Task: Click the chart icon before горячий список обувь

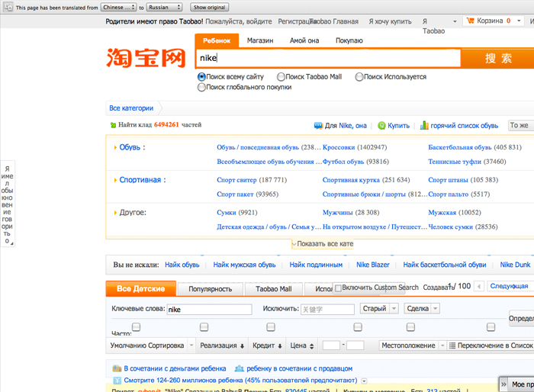Action: [424, 125]
